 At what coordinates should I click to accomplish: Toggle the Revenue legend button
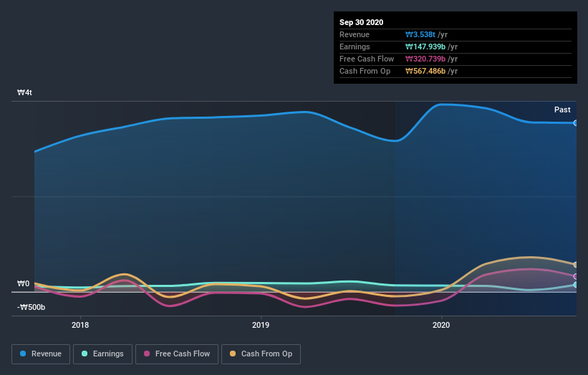(41, 354)
